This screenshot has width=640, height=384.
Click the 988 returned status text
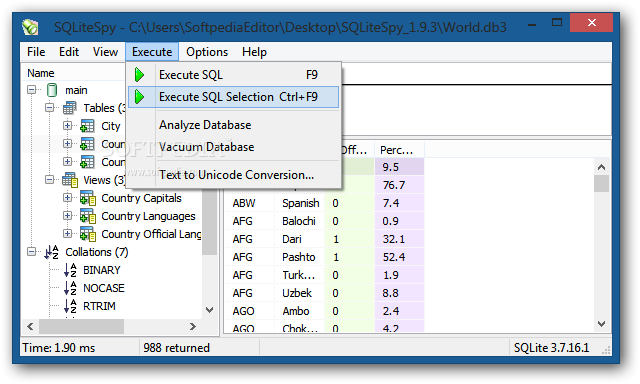tap(176, 348)
